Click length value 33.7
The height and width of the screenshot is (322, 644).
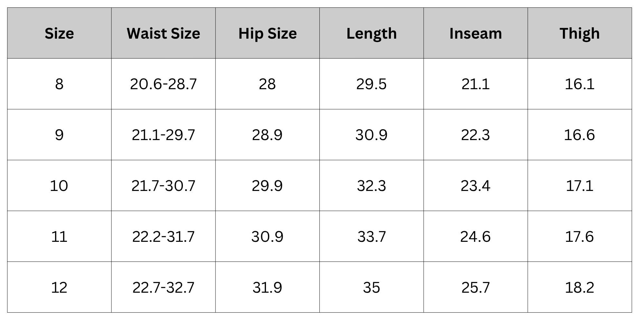(371, 236)
